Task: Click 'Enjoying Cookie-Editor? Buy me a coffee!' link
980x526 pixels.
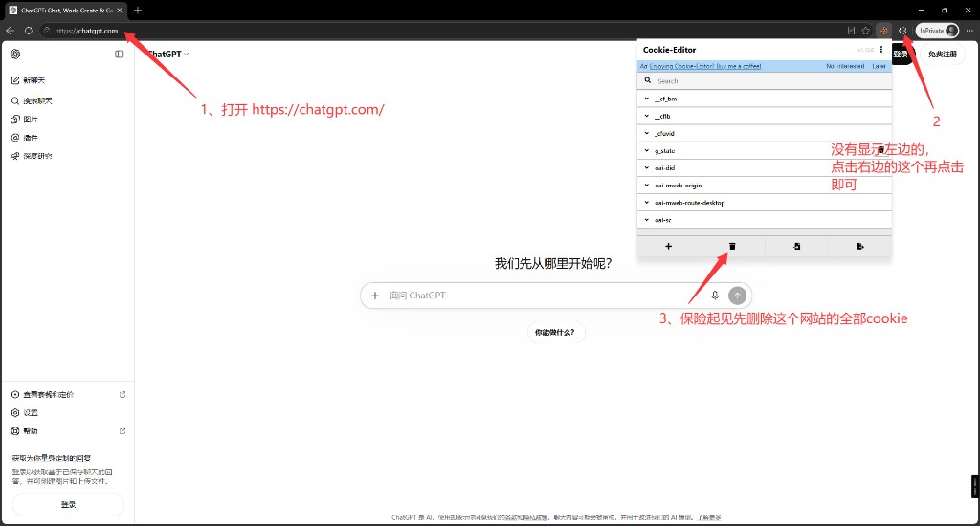Action: click(705, 66)
